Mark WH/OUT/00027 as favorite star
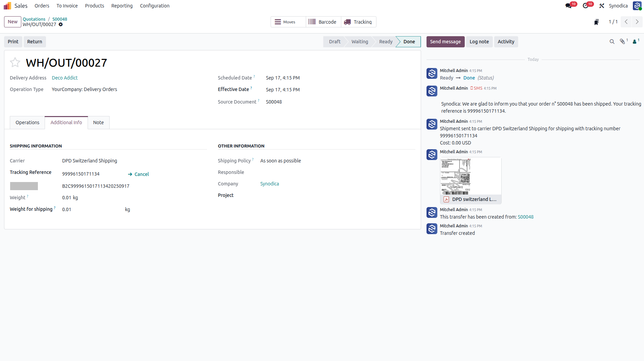The width and height of the screenshot is (644, 361). (15, 62)
